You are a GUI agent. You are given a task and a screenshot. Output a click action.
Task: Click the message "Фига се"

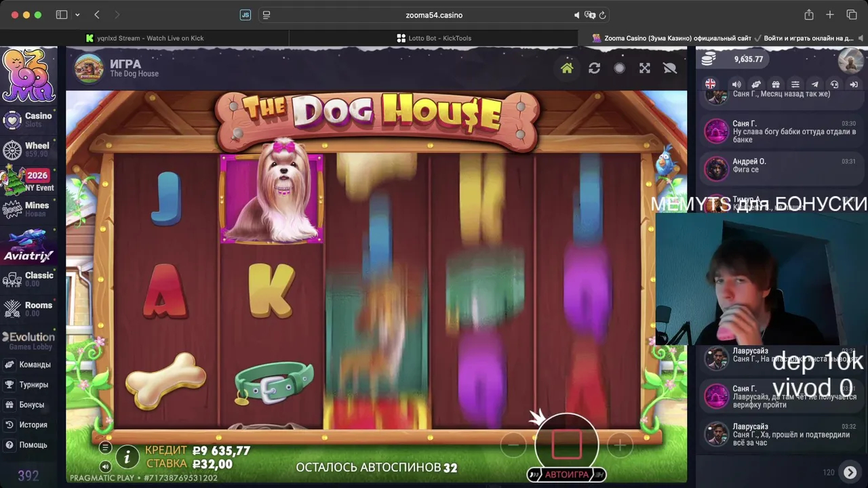tap(745, 170)
